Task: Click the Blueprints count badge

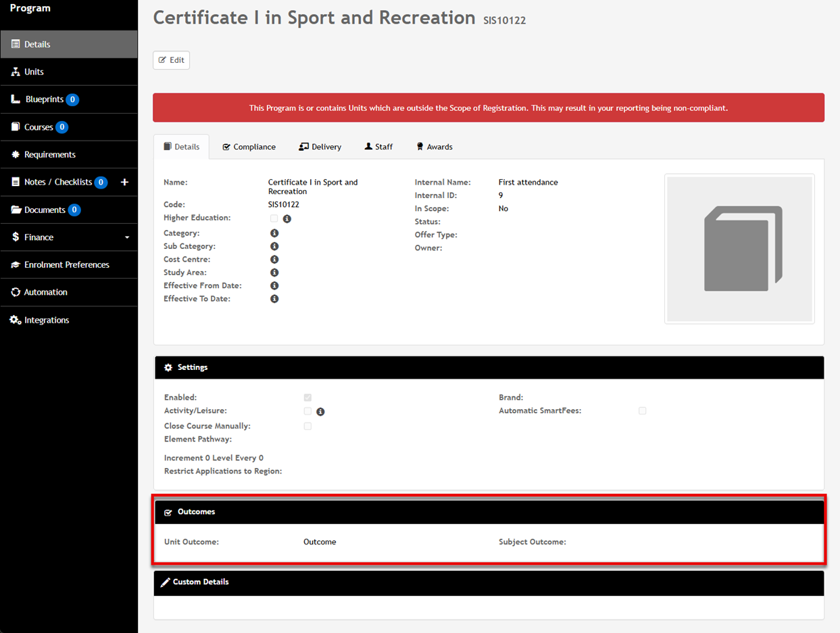Action: (x=72, y=99)
